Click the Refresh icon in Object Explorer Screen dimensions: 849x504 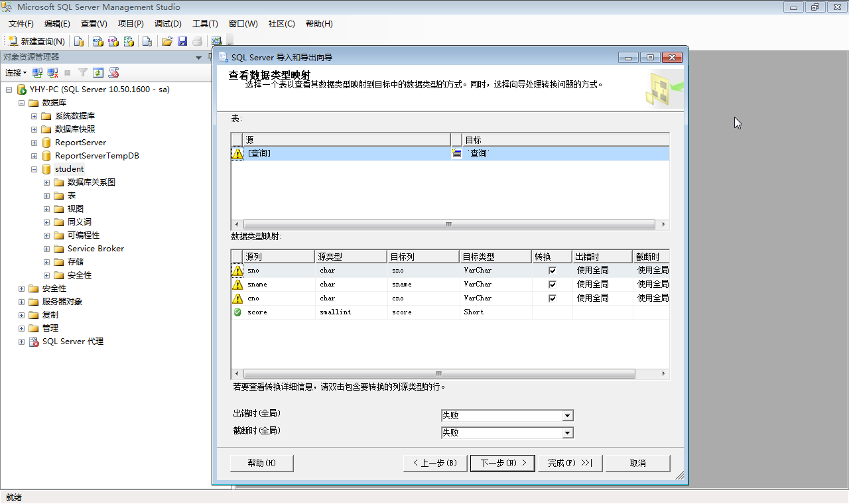(98, 72)
